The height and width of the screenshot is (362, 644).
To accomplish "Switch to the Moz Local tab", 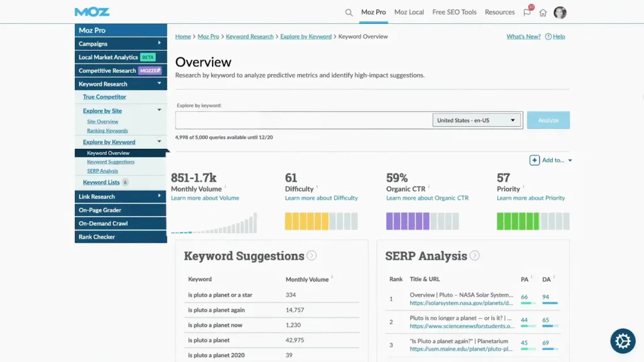I will pyautogui.click(x=409, y=11).
